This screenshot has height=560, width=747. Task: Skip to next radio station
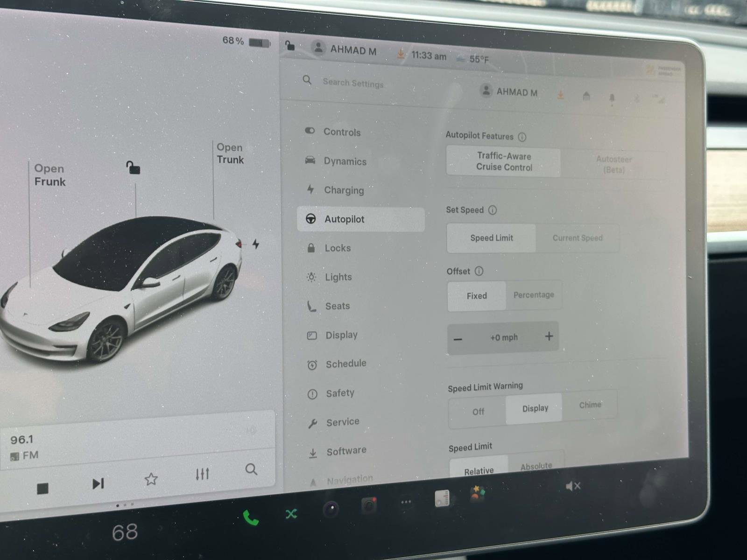click(98, 483)
